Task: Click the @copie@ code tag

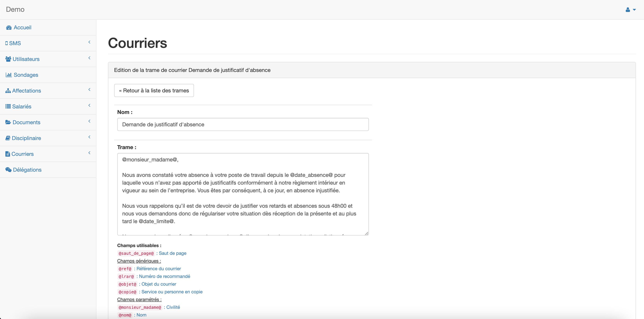Action: (127, 292)
